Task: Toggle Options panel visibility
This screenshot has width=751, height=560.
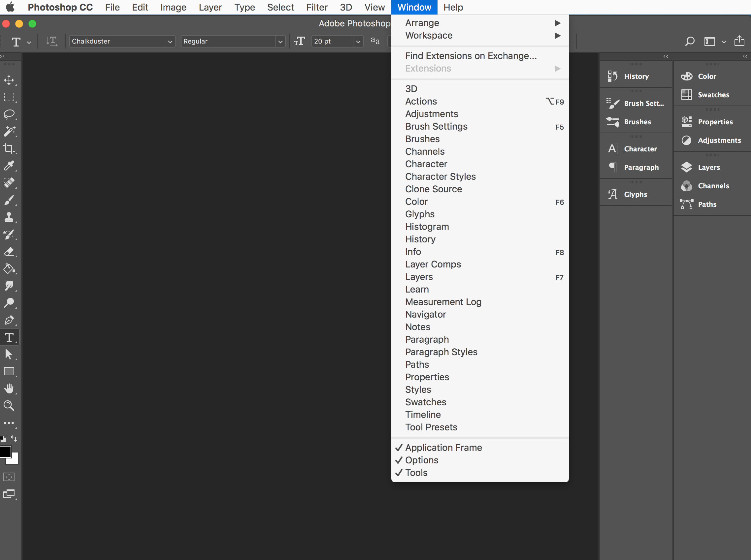Action: pos(421,460)
